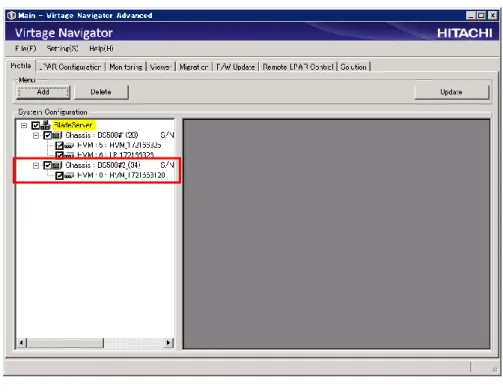Toggle the Chassis DS500 (20) checkbox
Image resolution: width=503 pixels, height=392 pixels.
point(48,135)
